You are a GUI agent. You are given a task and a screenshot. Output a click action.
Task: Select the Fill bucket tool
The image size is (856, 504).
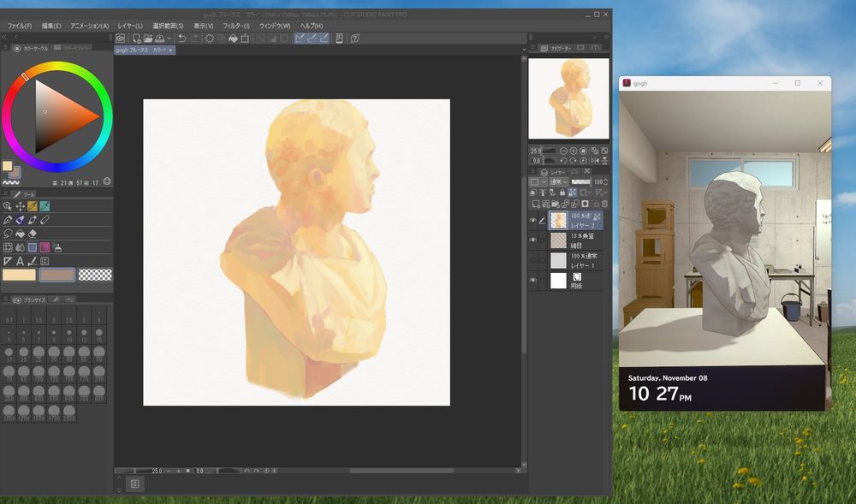click(20, 234)
